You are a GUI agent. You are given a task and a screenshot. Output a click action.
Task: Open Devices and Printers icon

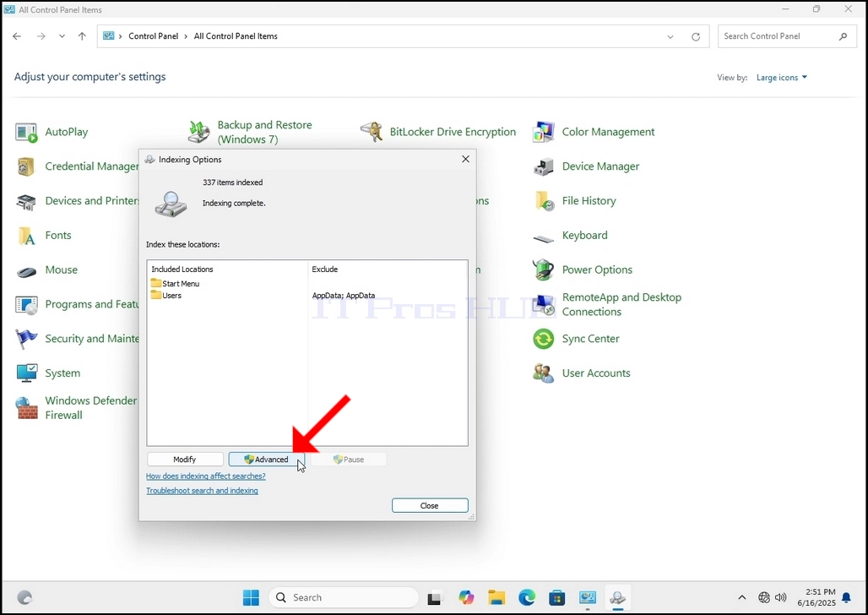pyautogui.click(x=26, y=202)
